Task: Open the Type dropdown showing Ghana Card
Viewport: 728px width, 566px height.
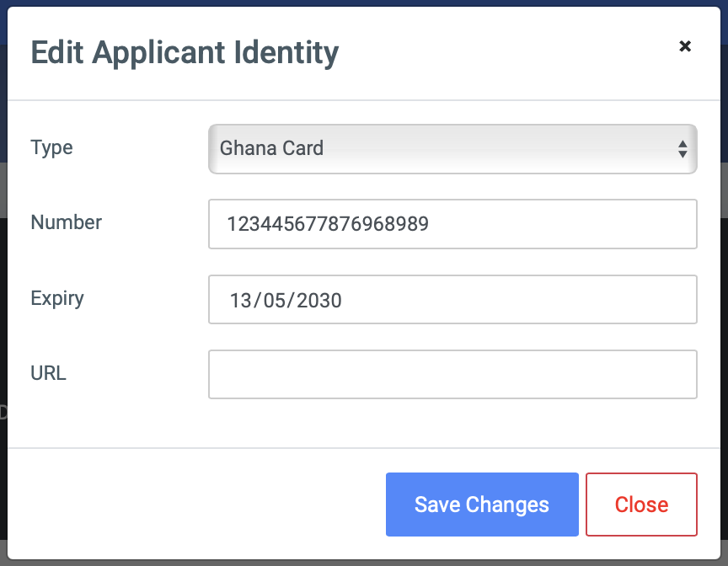Action: 452,149
